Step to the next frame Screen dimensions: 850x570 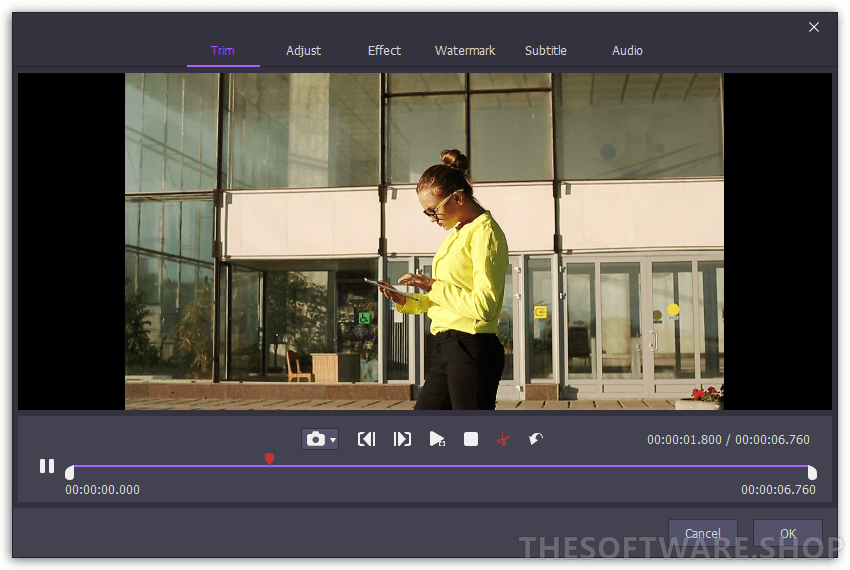402,439
